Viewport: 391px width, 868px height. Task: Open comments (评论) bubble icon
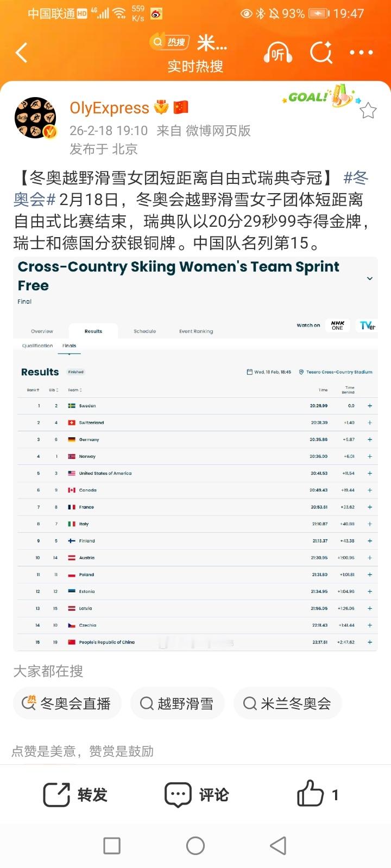(x=178, y=795)
